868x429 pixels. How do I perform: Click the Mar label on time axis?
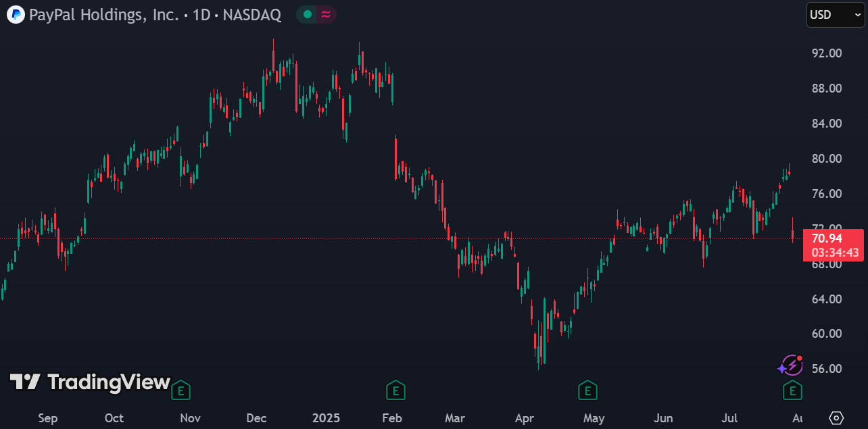[x=455, y=418]
